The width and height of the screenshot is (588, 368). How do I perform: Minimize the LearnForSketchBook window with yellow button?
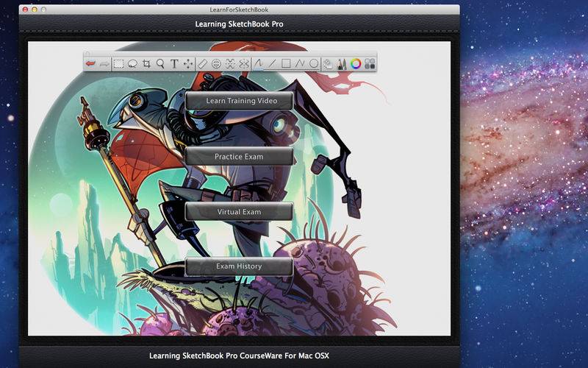click(35, 10)
